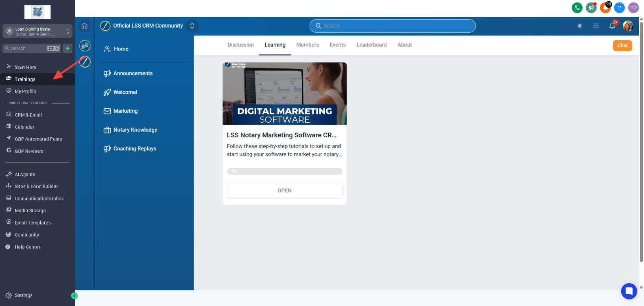Expand the Official LSS CRM Community switcher
The height and width of the screenshot is (306, 644).
click(x=192, y=26)
